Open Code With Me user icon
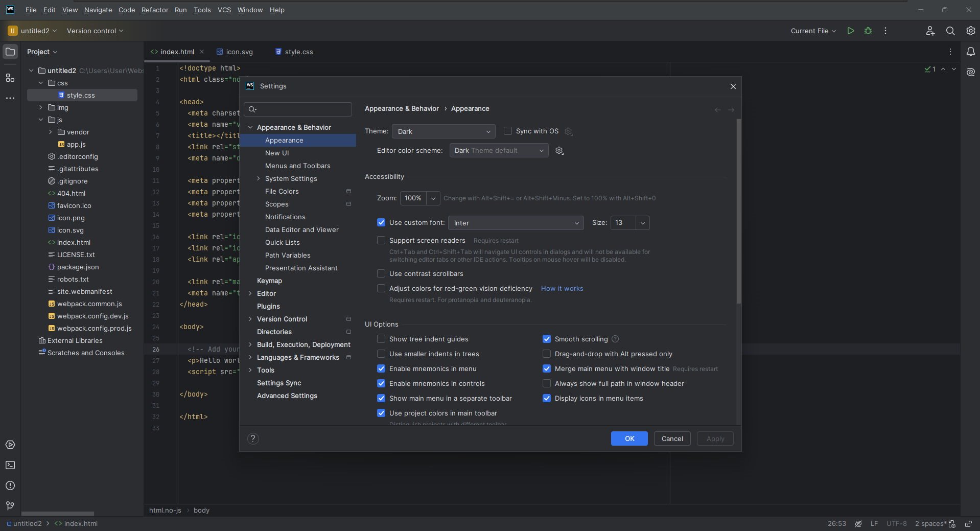 point(930,31)
